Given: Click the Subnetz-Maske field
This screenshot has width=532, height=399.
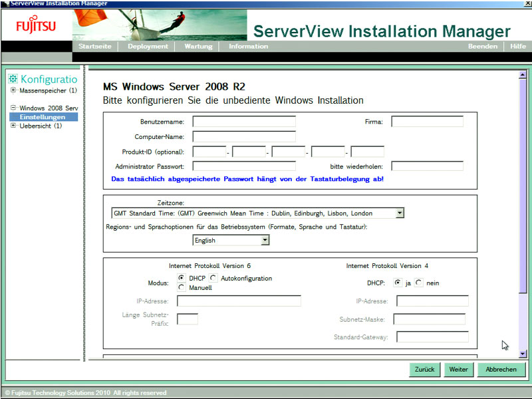Looking at the screenshot, I should tap(429, 319).
